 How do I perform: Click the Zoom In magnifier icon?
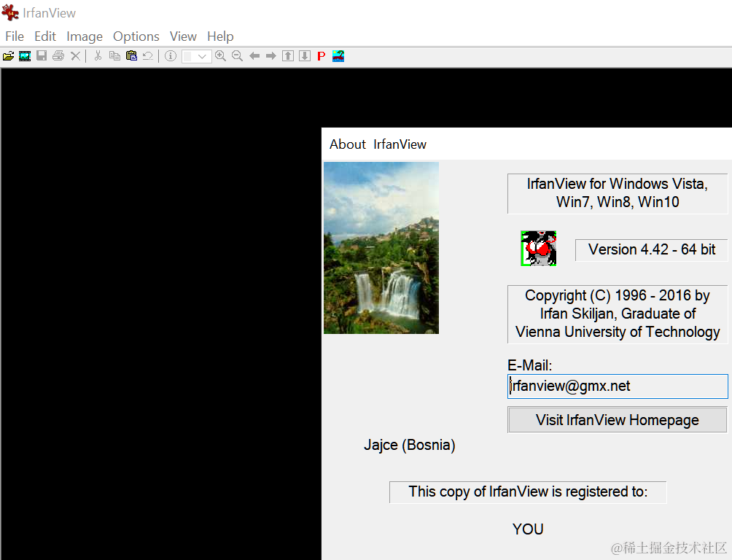click(220, 56)
